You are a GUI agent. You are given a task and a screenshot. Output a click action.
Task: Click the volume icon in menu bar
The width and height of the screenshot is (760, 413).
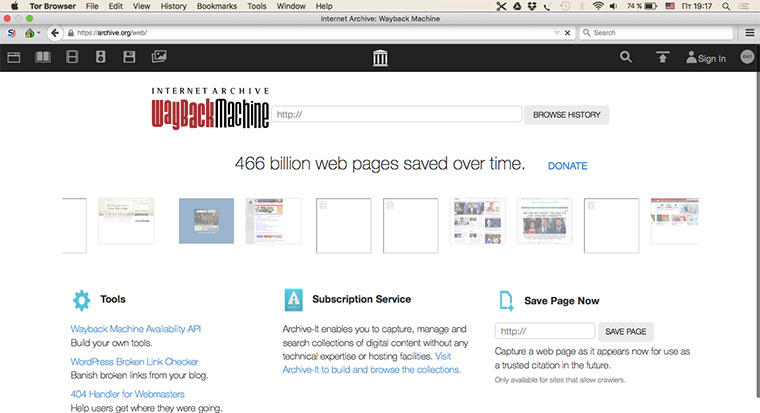click(613, 6)
